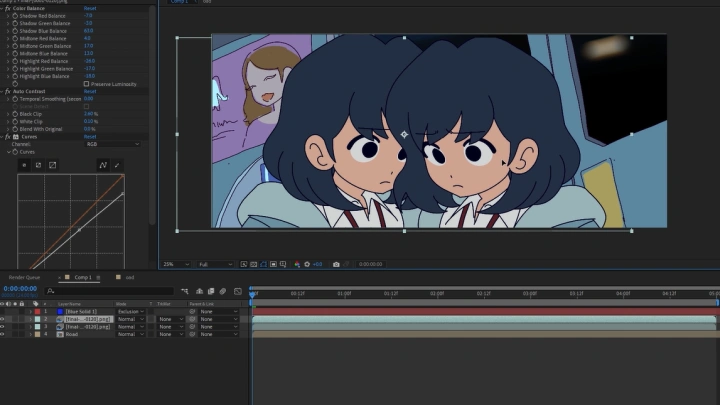The height and width of the screenshot is (405, 720).
Task: Expand the Road layer in timeline
Action: (31, 334)
